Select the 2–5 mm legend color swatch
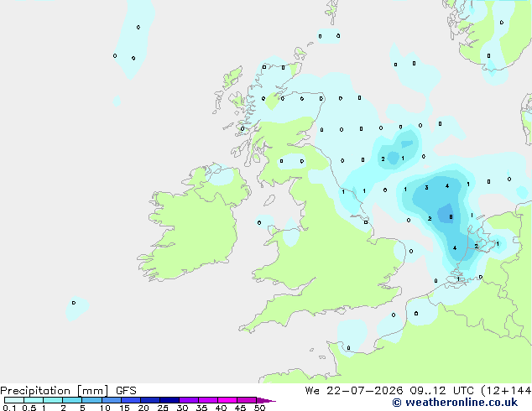This screenshot has height=411, width=532. point(72,400)
